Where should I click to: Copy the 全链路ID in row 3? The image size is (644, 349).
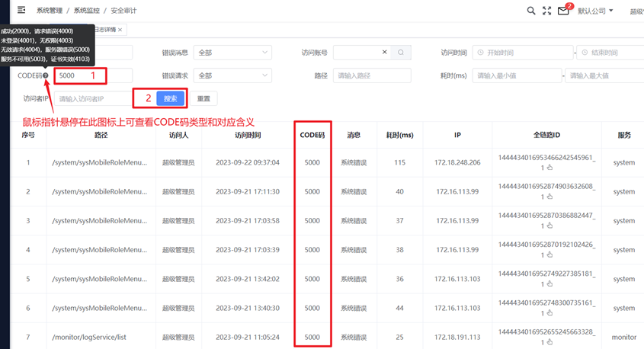point(549,226)
